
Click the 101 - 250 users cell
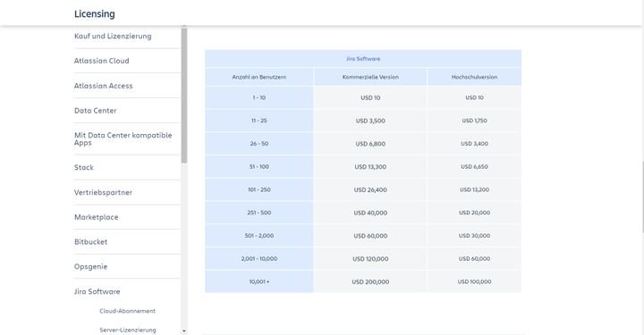(259, 189)
